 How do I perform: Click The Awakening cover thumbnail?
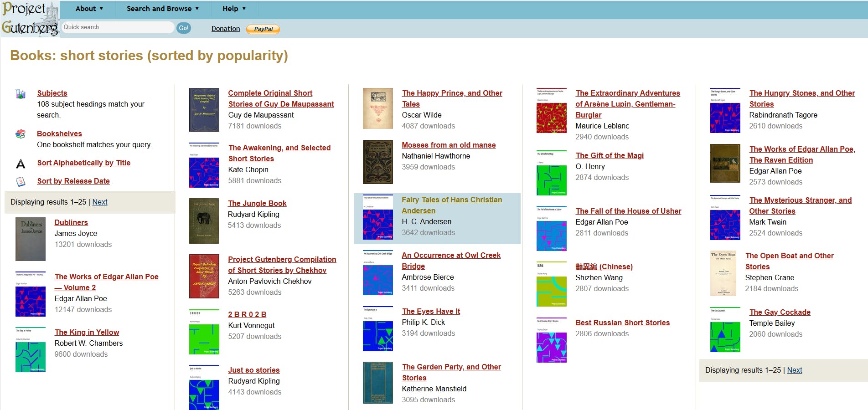coord(204,165)
